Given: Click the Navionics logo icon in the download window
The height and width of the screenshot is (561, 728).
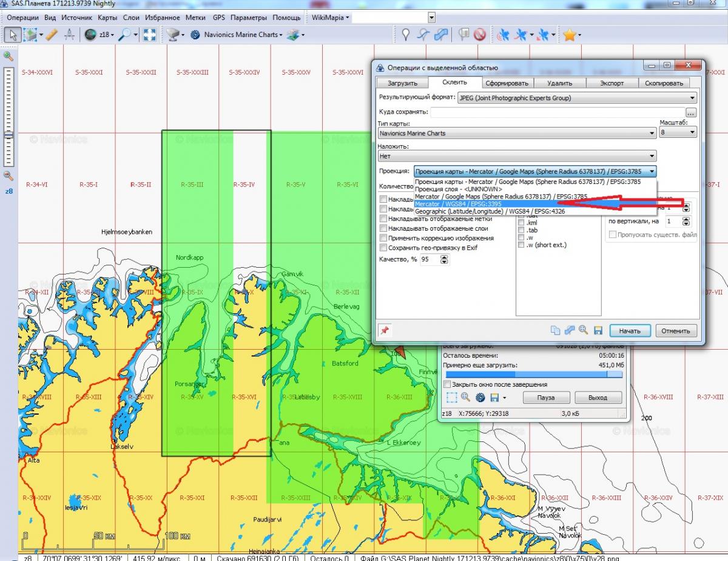Looking at the screenshot, I should [480, 398].
